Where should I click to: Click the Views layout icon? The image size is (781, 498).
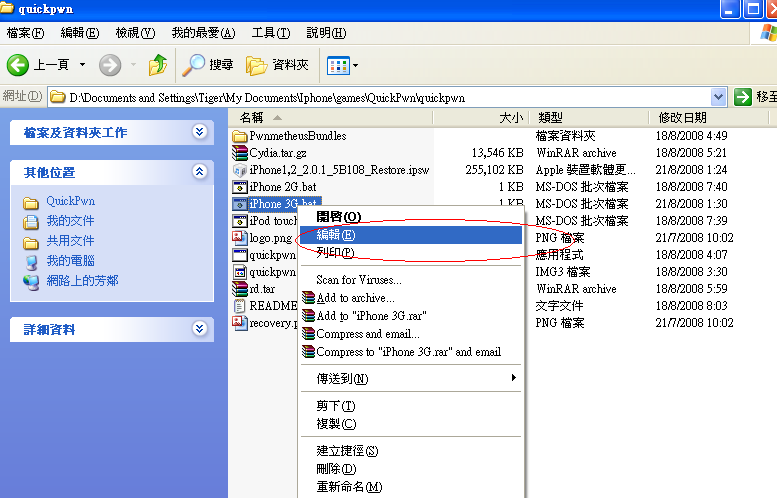[338, 65]
